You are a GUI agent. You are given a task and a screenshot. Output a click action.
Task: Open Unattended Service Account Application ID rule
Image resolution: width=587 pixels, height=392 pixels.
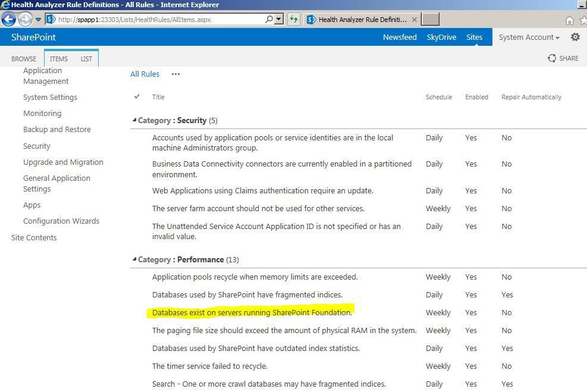[x=277, y=231]
